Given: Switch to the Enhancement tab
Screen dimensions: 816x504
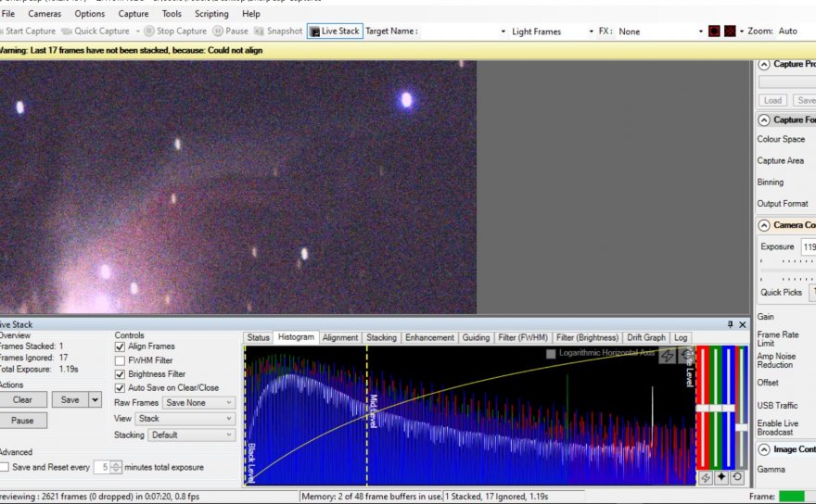Looking at the screenshot, I should click(x=430, y=337).
